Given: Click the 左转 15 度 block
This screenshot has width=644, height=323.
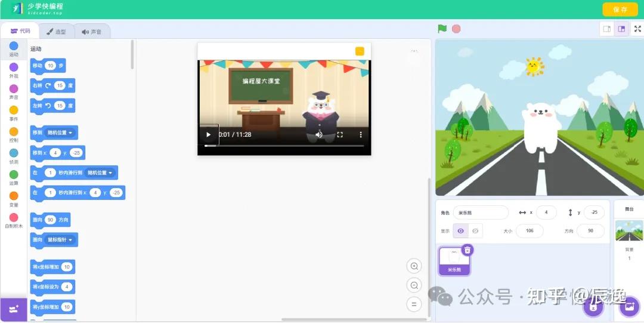Looking at the screenshot, I should pos(52,106).
